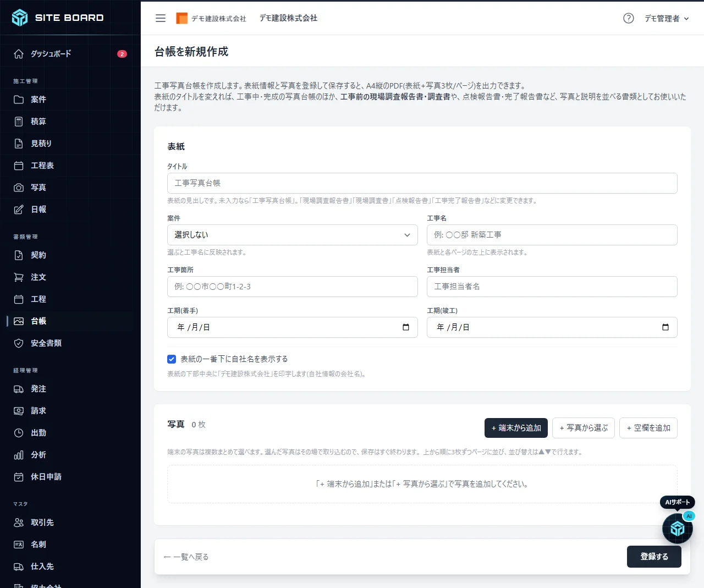Click the 登録する button

[654, 557]
